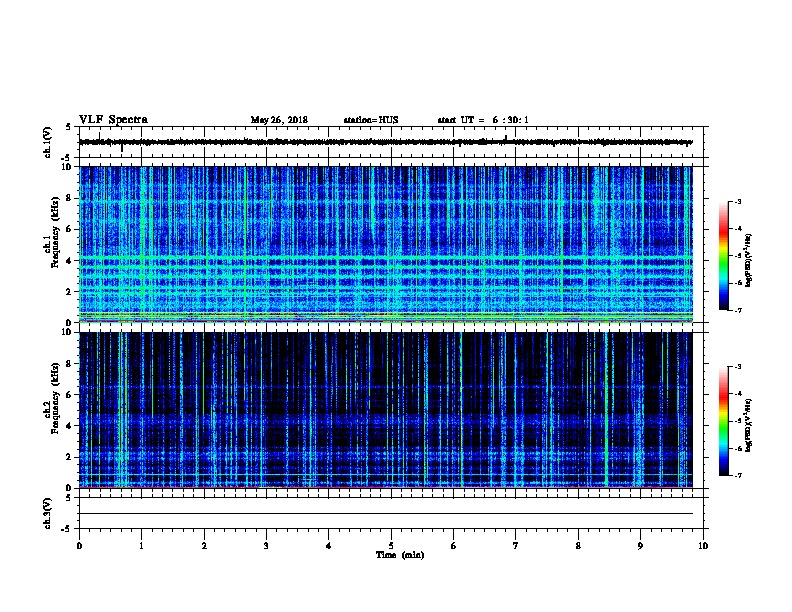Image resolution: width=792 pixels, height=612 pixels.
Task: Click the "6" kHz tick on ch.2 spectrogram
Action: 69,394
